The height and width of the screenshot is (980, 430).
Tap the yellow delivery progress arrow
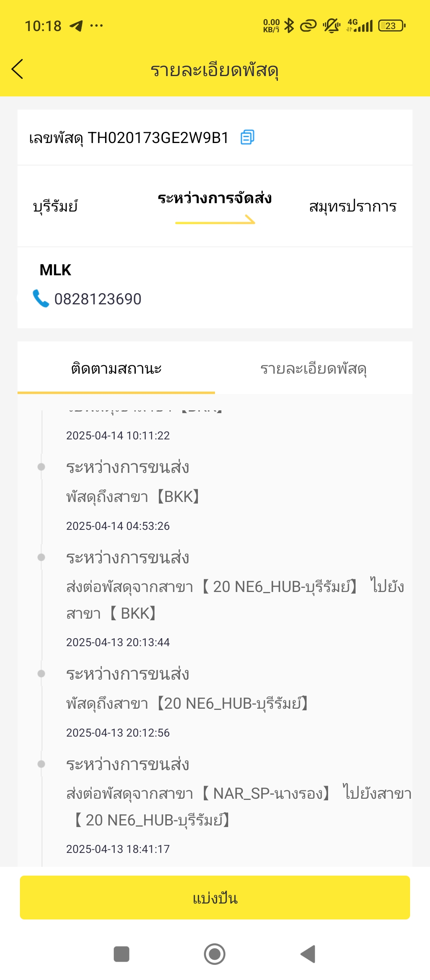click(x=215, y=220)
